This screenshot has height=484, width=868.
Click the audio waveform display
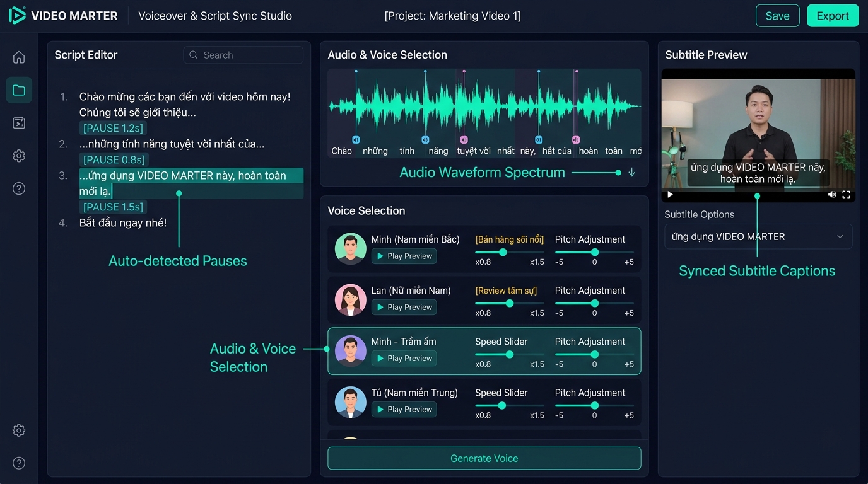(x=484, y=113)
